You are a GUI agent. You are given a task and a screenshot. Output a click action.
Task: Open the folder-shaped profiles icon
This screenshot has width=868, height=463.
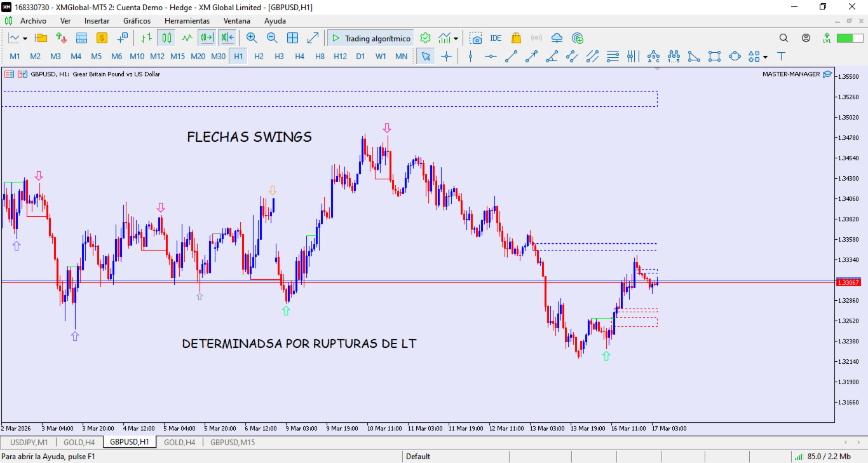point(41,38)
